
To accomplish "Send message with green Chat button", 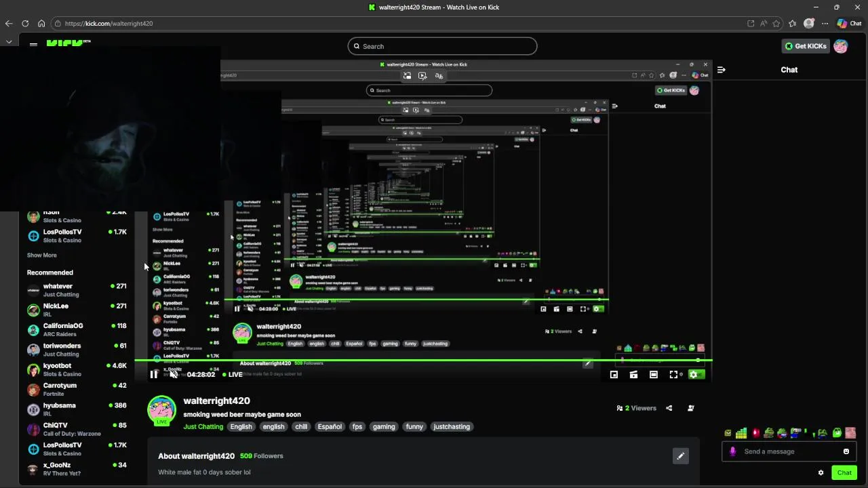I will (x=844, y=472).
